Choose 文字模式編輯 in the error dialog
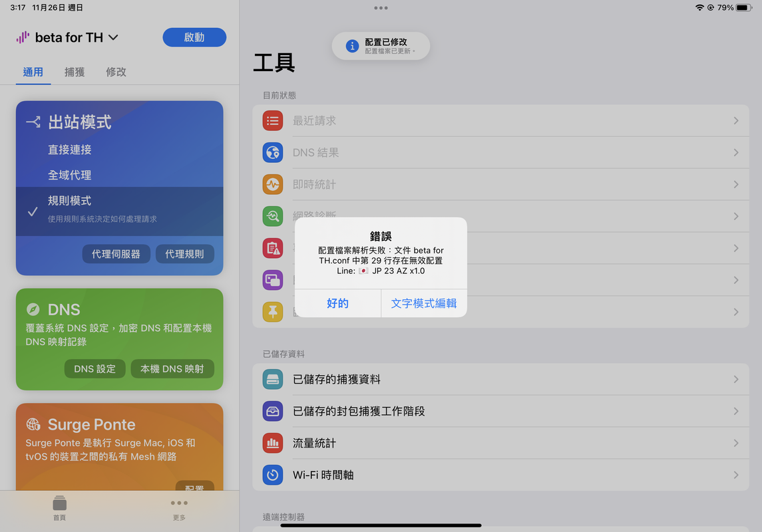 [x=424, y=303]
